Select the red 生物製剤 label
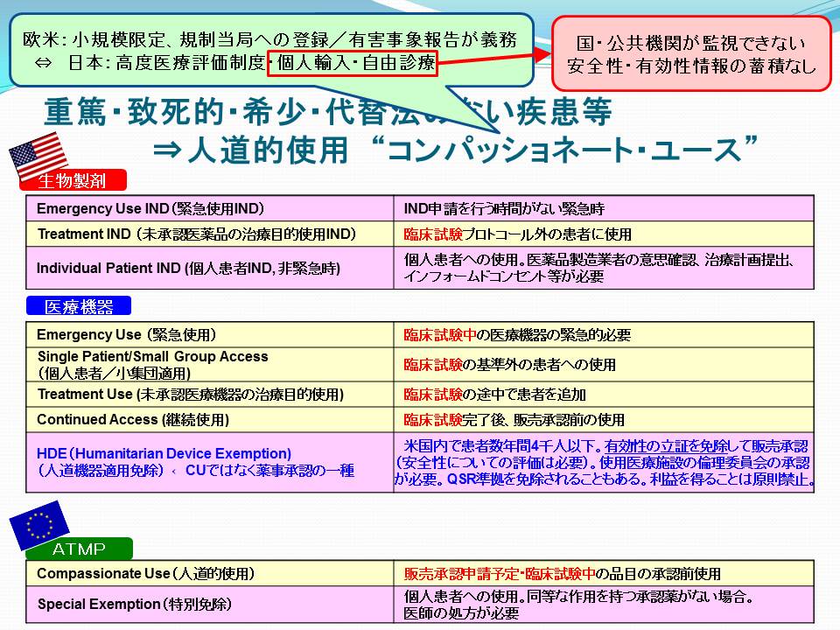The height and width of the screenshot is (630, 840). 73,180
